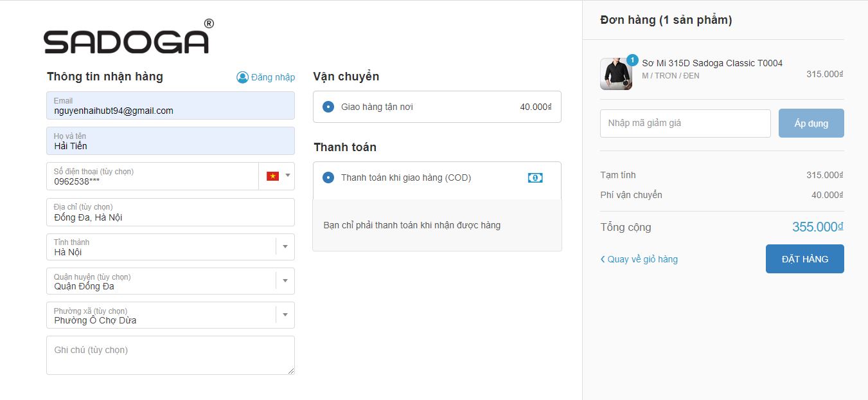Screen dimensions: 868x400
Task: Click the discount code input field
Action: tap(685, 123)
